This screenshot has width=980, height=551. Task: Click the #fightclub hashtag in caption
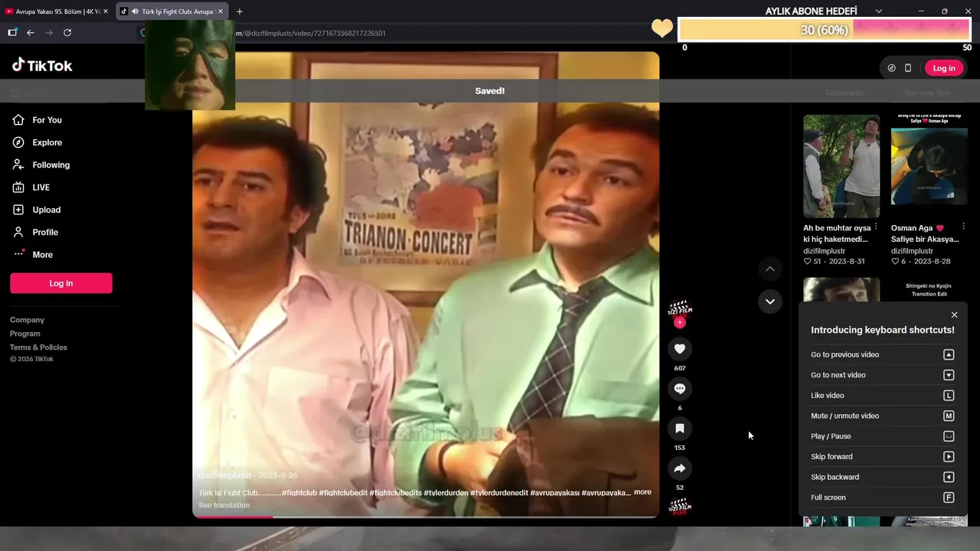point(299,492)
